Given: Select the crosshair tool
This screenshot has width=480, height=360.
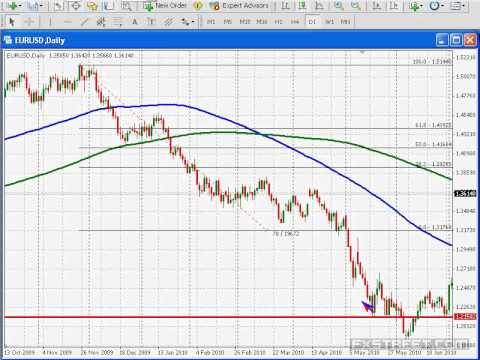Looking at the screenshot, I should click(29, 22).
